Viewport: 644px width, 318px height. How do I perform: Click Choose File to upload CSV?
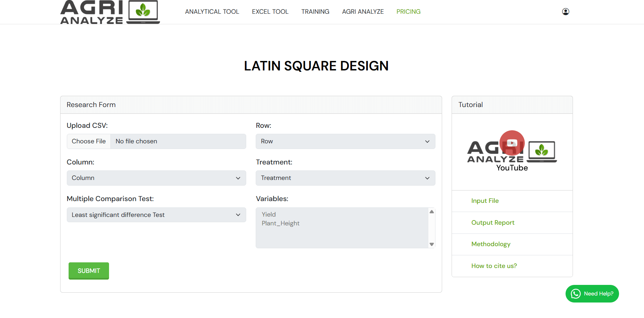[x=89, y=141]
